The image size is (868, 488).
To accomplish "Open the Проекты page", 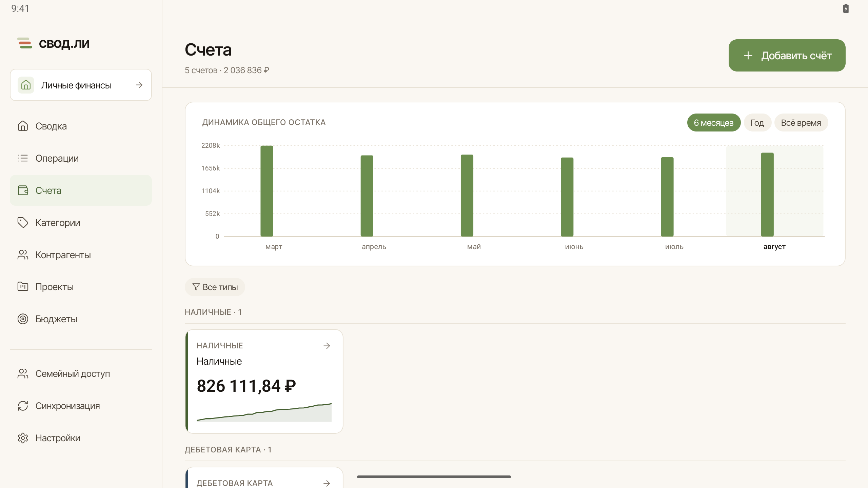I will 81,287.
